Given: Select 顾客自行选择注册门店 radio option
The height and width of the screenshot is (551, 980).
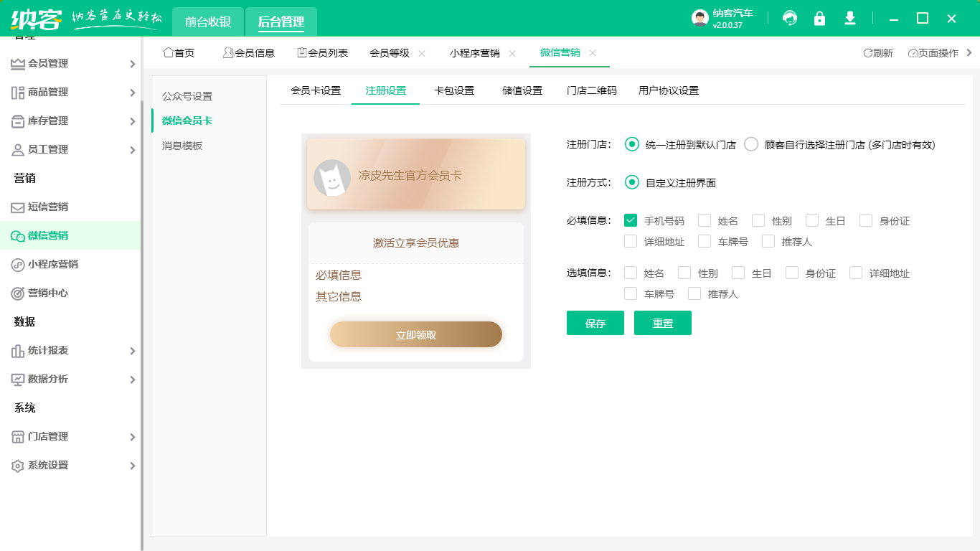Looking at the screenshot, I should (x=750, y=143).
